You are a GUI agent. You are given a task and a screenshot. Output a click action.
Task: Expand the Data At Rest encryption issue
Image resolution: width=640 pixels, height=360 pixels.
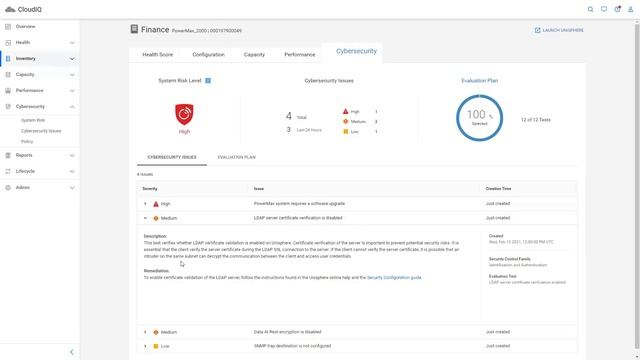pos(145,332)
